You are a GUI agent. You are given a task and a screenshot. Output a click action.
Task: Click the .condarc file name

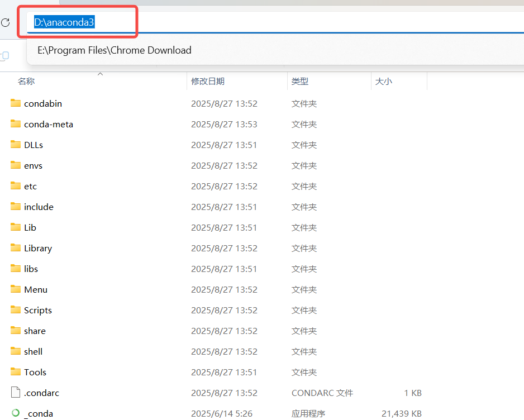point(41,393)
